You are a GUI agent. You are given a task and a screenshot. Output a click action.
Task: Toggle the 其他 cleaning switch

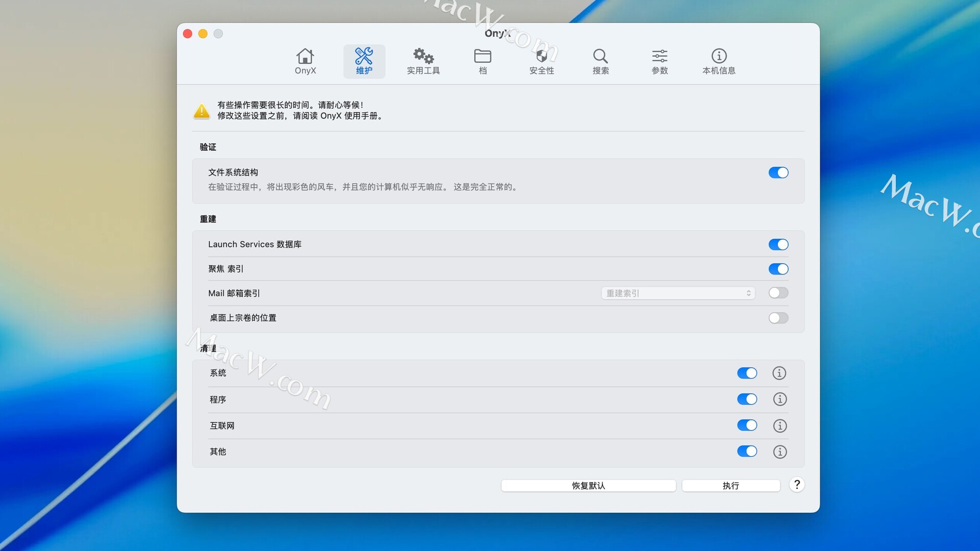[747, 451]
